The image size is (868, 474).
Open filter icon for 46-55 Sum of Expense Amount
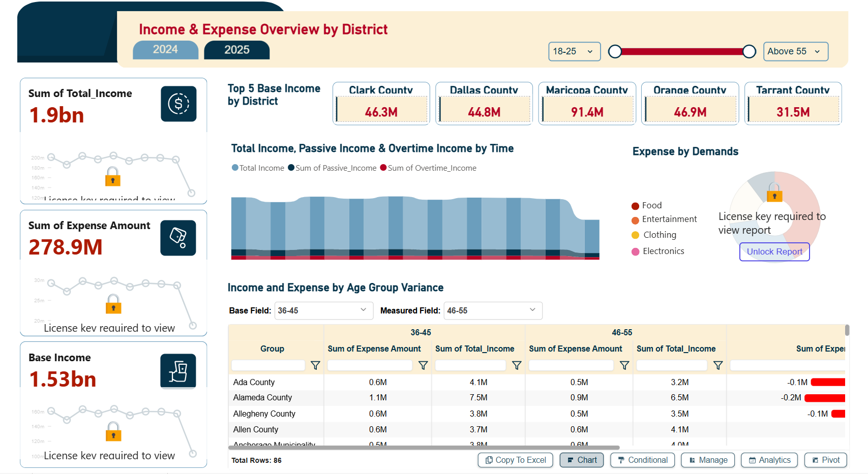point(624,365)
